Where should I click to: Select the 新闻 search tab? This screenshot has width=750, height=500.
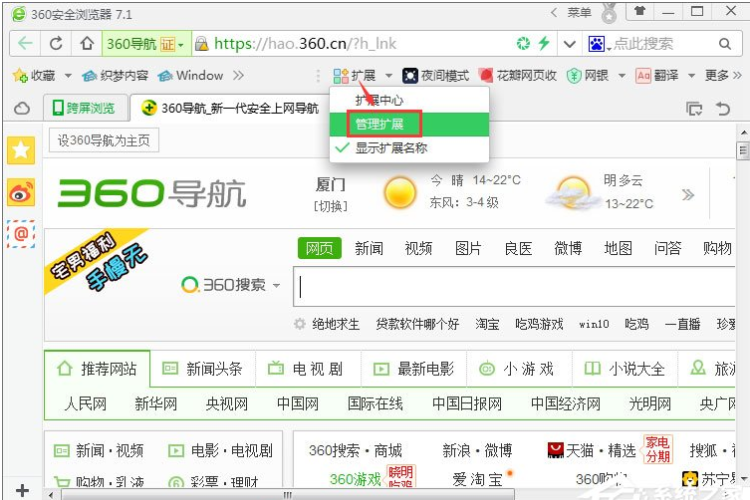click(x=369, y=248)
